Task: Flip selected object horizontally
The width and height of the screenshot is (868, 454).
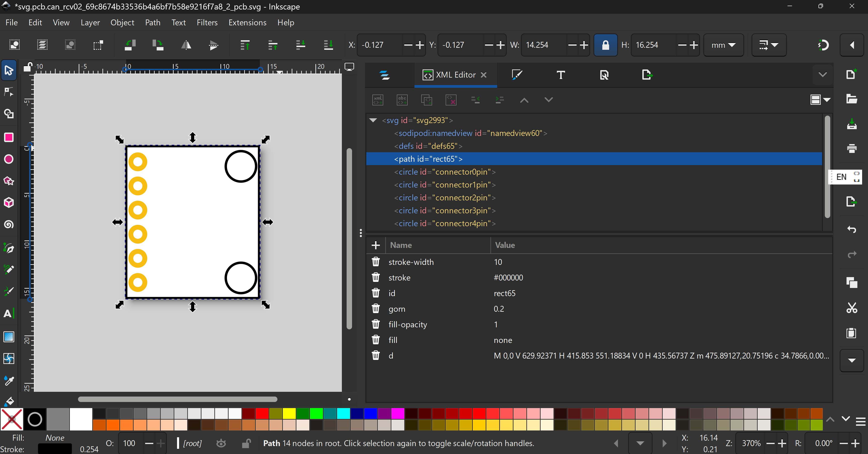Action: click(186, 45)
